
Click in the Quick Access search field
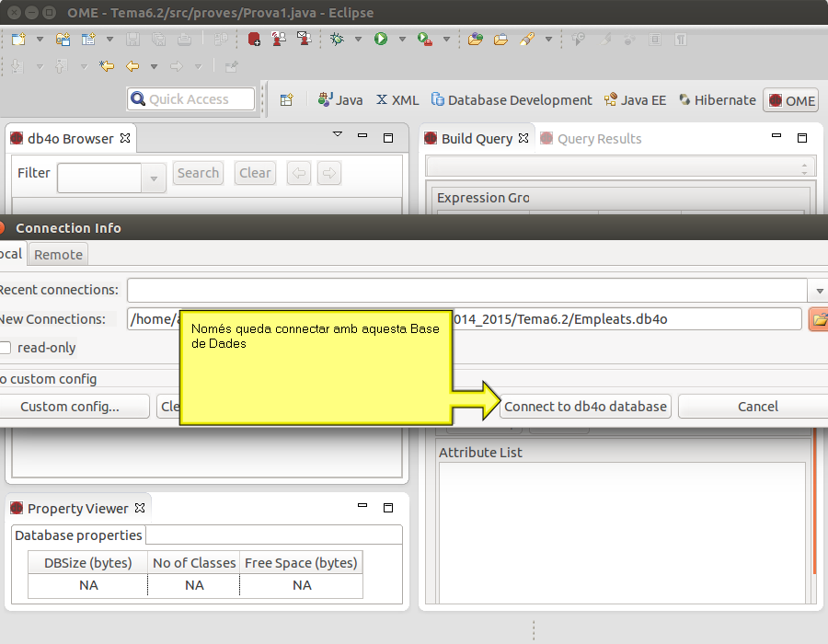(x=190, y=99)
